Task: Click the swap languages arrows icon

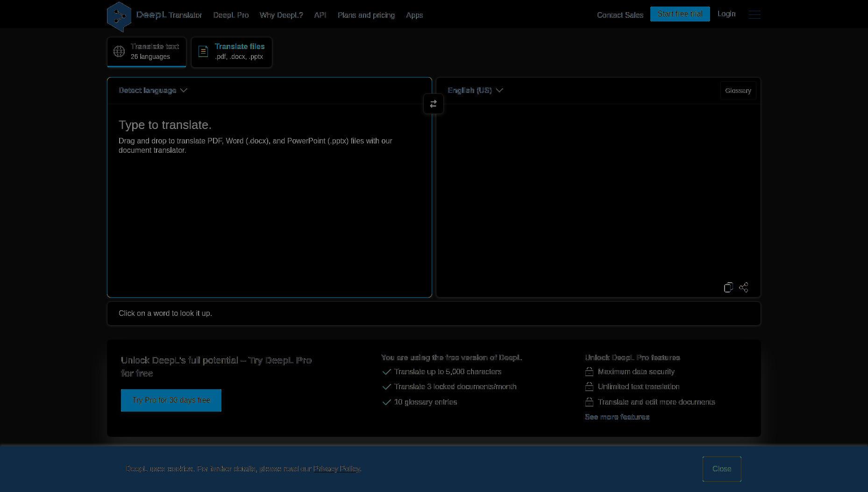Action: coord(434,104)
